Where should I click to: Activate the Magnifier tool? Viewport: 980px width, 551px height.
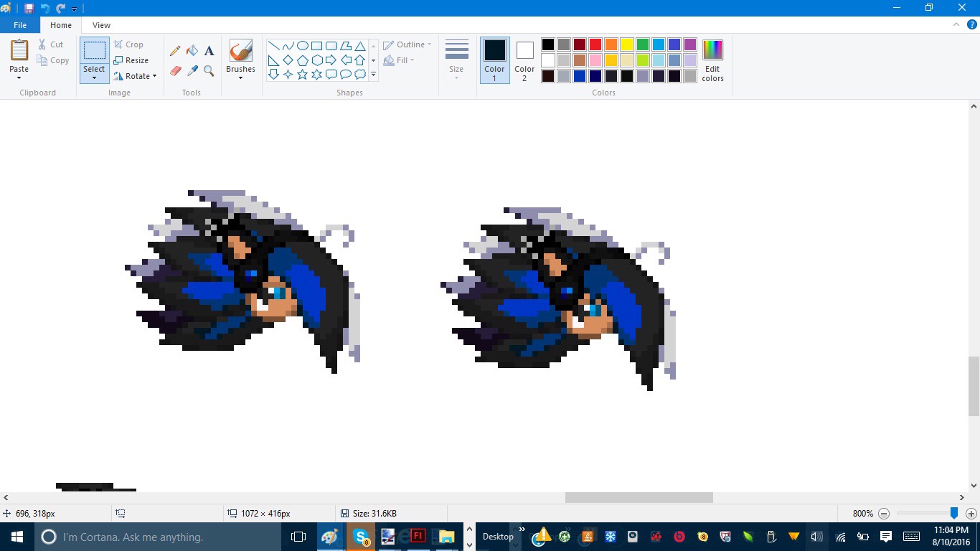point(209,70)
